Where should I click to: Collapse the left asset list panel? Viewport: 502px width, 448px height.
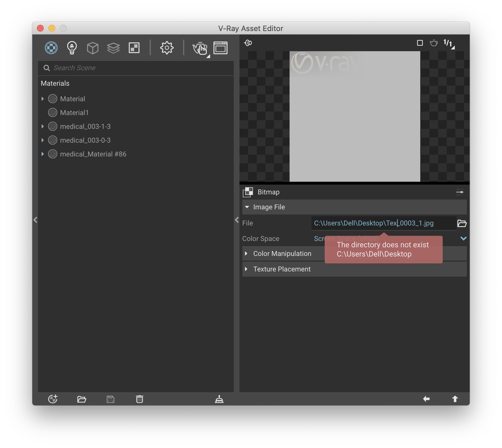35,220
